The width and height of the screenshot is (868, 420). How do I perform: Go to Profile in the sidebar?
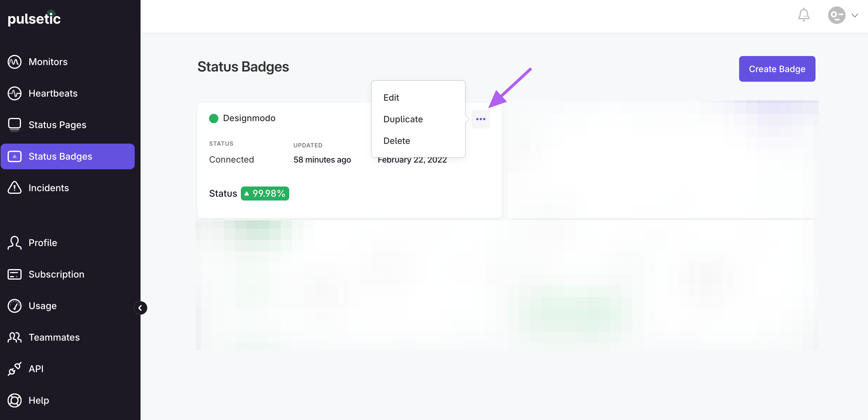click(x=43, y=243)
